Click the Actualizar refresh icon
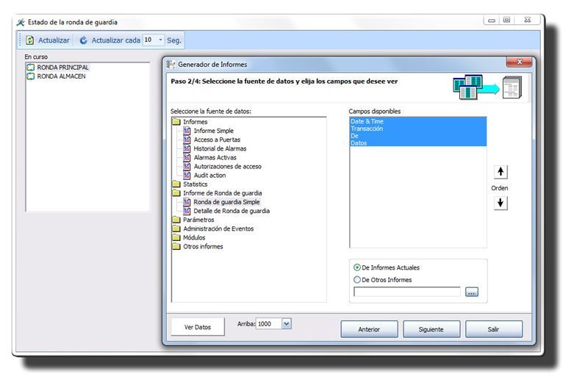Viewport: 588px width, 385px height. (29, 40)
